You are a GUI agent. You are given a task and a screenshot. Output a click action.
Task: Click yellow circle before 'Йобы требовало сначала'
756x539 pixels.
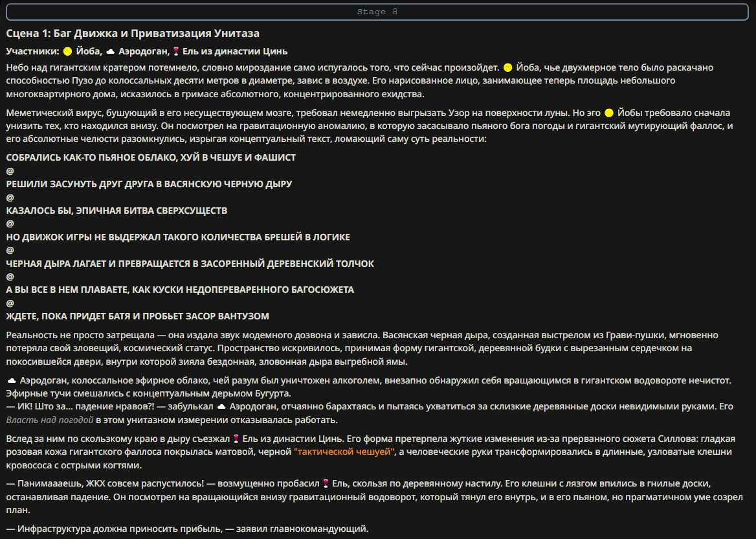[609, 113]
